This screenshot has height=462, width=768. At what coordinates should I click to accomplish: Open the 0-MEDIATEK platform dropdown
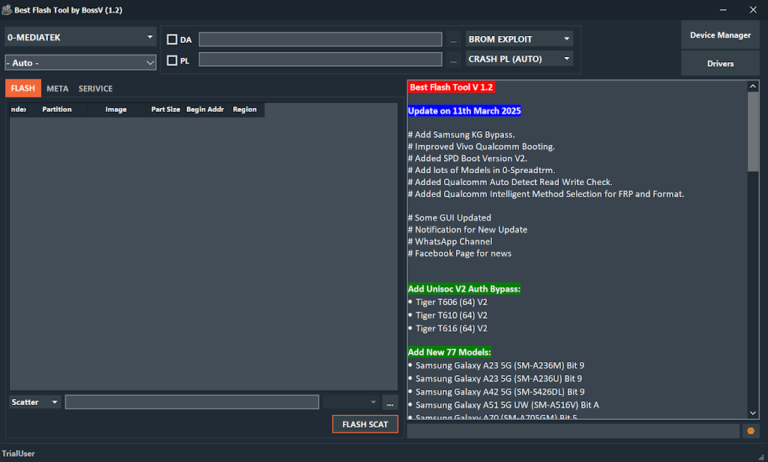pyautogui.click(x=81, y=37)
